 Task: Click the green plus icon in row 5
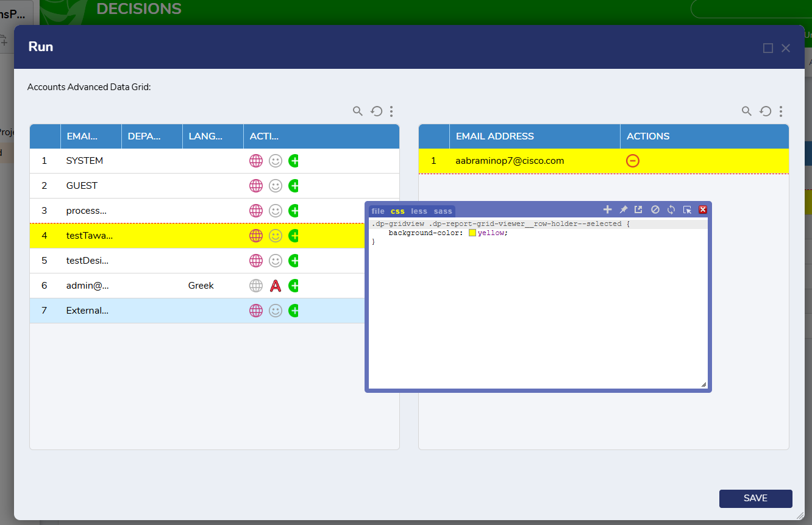(x=294, y=261)
